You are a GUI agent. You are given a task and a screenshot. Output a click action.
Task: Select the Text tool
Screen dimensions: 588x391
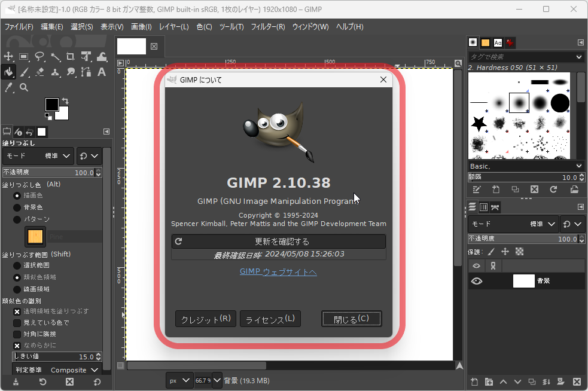pos(102,72)
